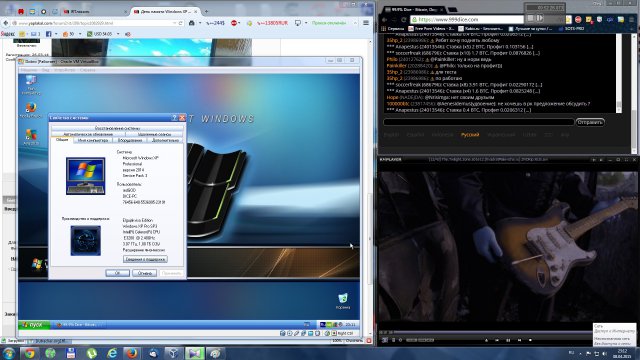Image resolution: width=640 pixels, height=360 pixels.
Task: Reload the 999dice page in Chrome
Action: (404, 19)
